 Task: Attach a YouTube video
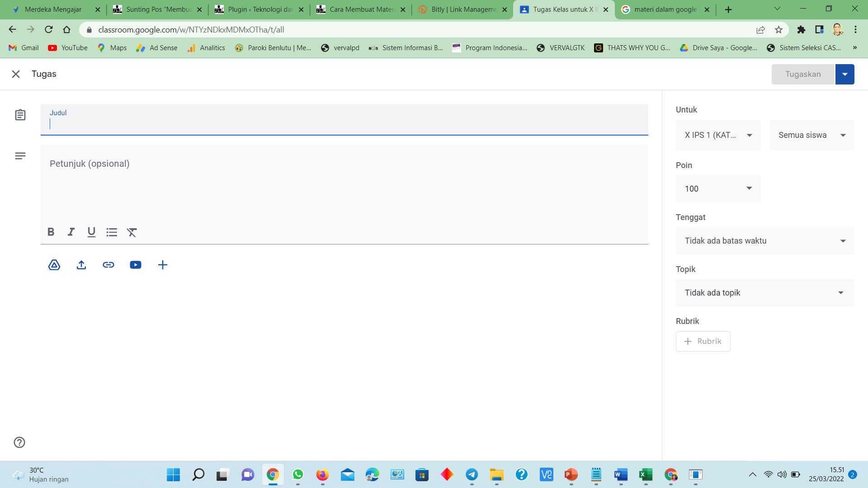(x=136, y=265)
